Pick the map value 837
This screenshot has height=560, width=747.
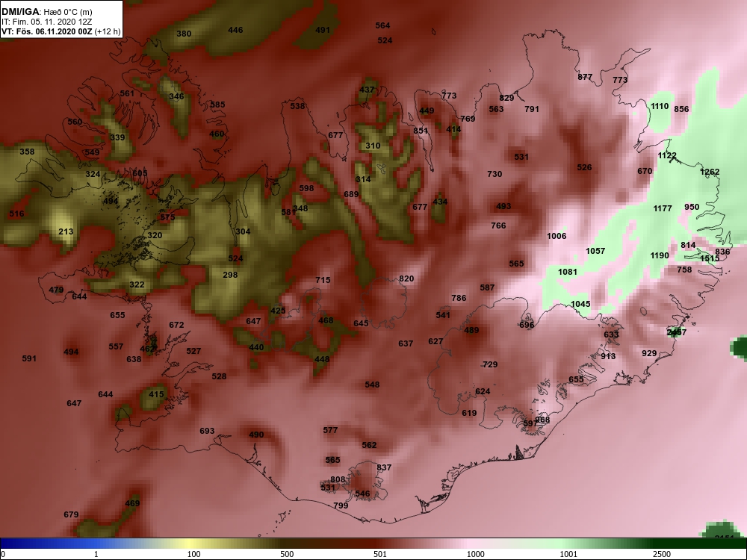pyautogui.click(x=384, y=467)
